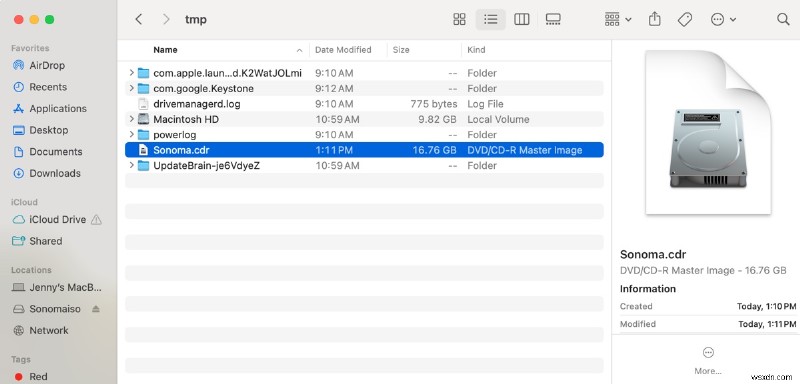Switch to column view
Screen dimensions: 800x384
click(521, 19)
